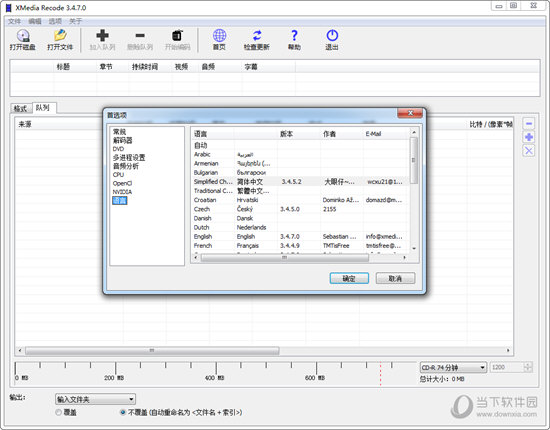Screen dimensions: 550x430
Task: Select Language (语言) in preferences list
Action: tap(119, 200)
